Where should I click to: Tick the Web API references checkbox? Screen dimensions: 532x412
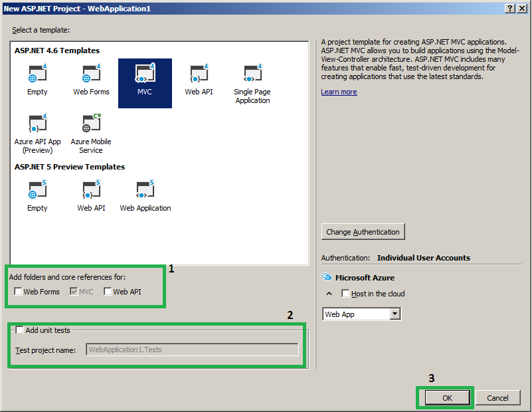pyautogui.click(x=108, y=291)
